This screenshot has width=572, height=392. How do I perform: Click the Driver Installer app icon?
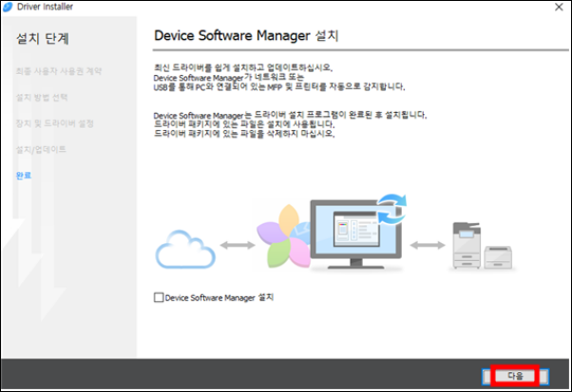[x=8, y=7]
